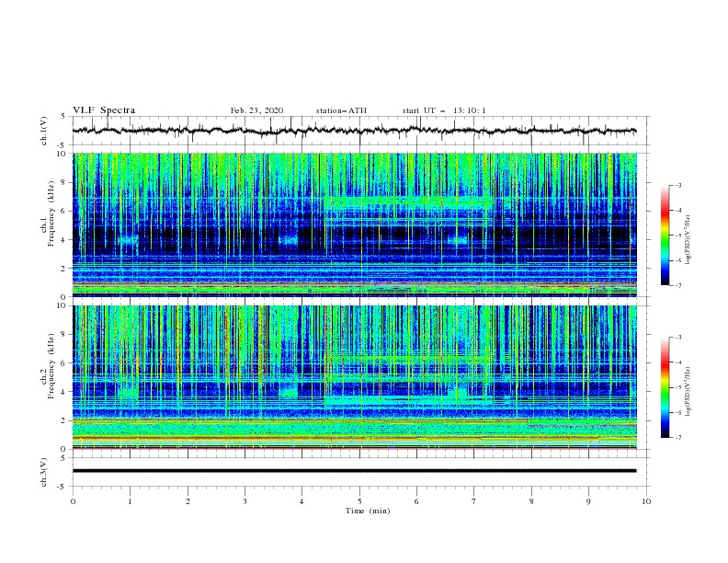
Task: Click the "-7" tick on ch.1 color bar
Action: tap(678, 285)
